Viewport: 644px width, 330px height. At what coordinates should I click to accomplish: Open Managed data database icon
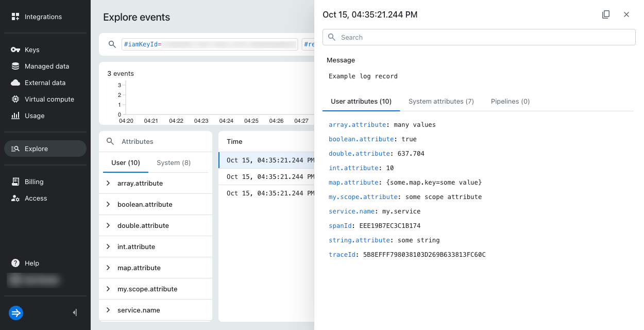(x=15, y=67)
